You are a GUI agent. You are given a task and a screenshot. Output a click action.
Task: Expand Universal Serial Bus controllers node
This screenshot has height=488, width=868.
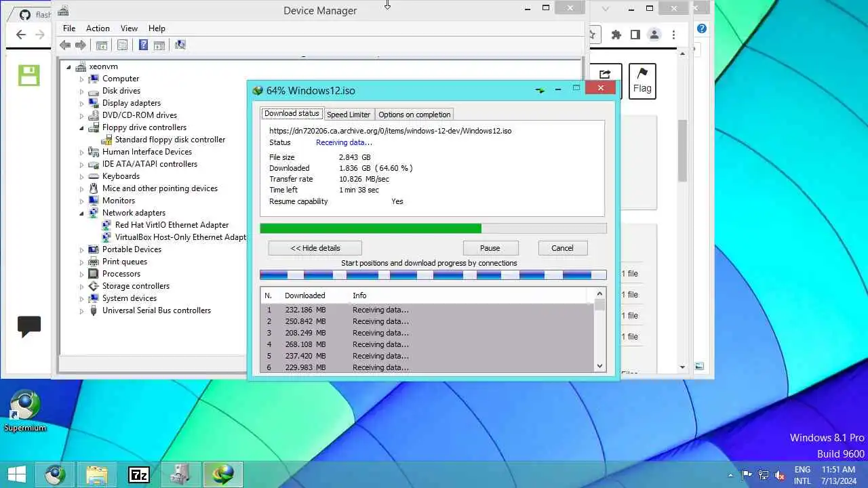click(81, 310)
